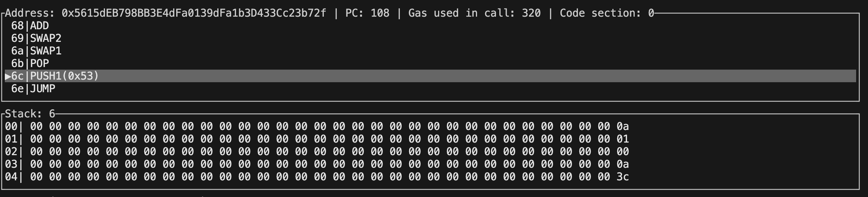The image size is (868, 197).
Task: Click the 3c value in stack row 04
Action: 622,177
